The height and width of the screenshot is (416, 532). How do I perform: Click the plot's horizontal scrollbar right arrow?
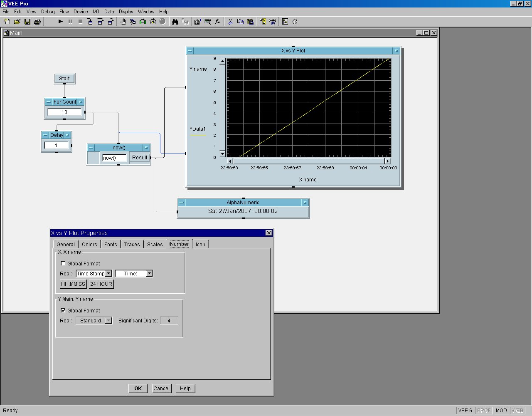(x=387, y=161)
